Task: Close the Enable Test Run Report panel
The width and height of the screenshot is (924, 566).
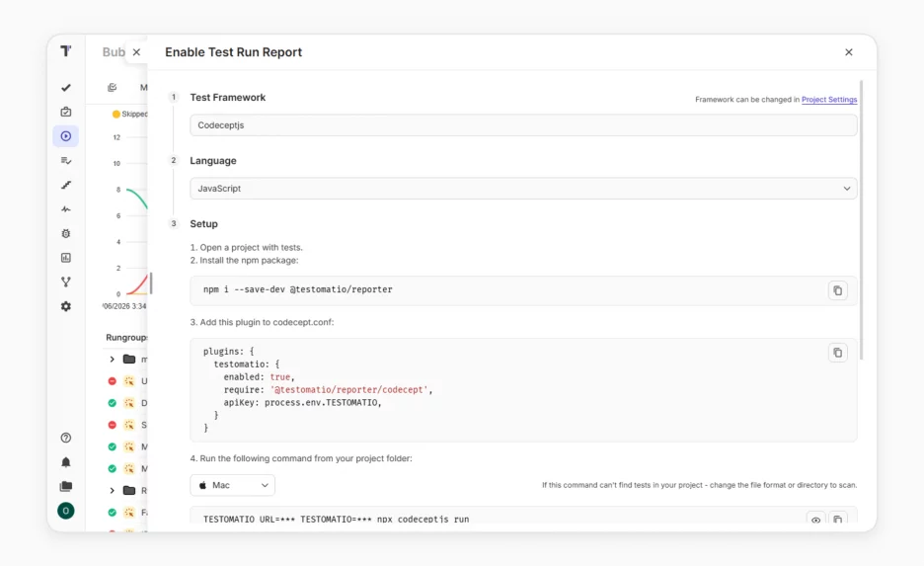Action: (849, 52)
